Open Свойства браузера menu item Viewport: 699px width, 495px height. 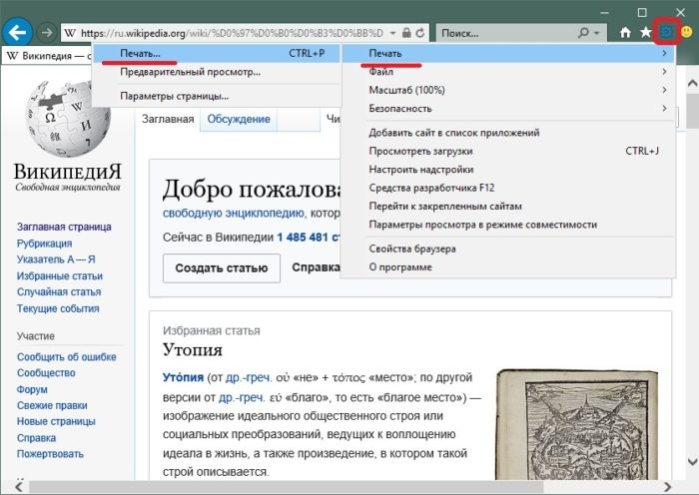508,248
